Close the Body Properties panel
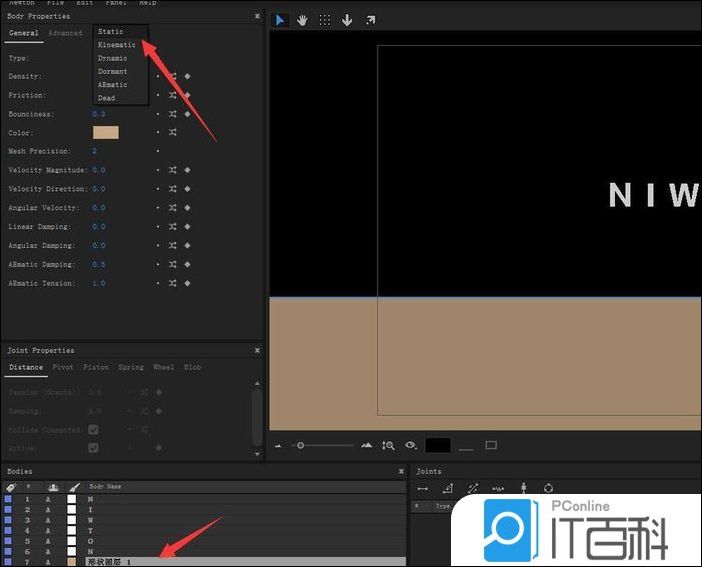 coord(257,16)
